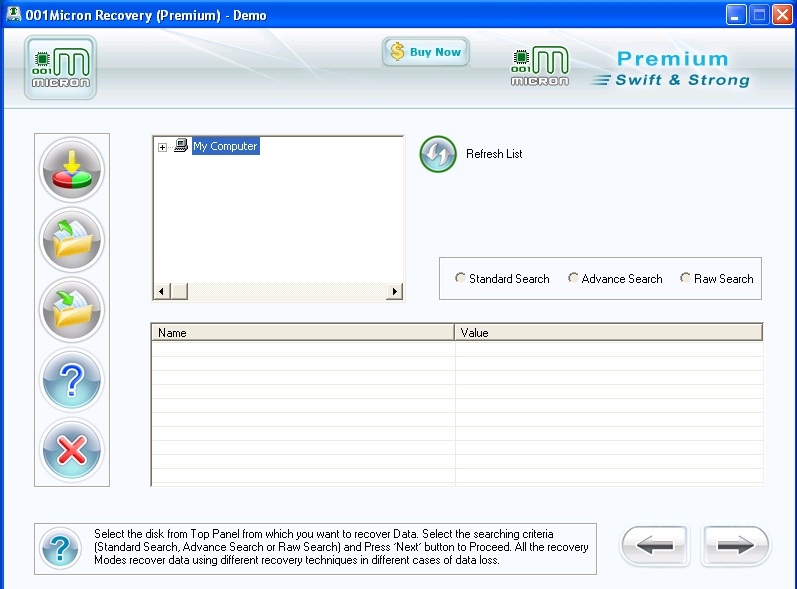This screenshot has width=797, height=589.
Task: Click the Micron logo beside Premium banner
Action: click(x=540, y=66)
